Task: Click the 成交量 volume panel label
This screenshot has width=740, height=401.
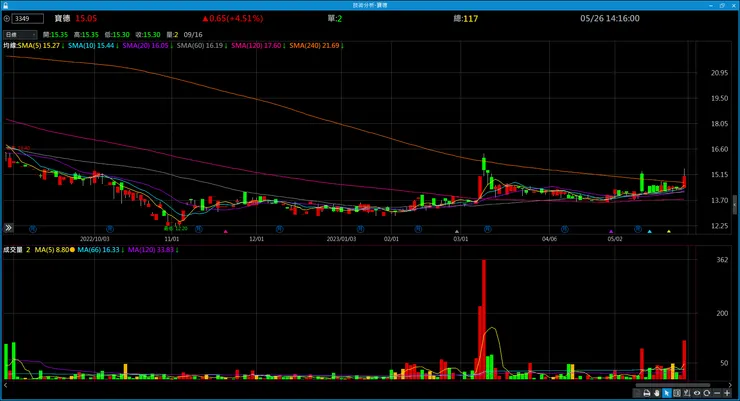Action: 13,250
